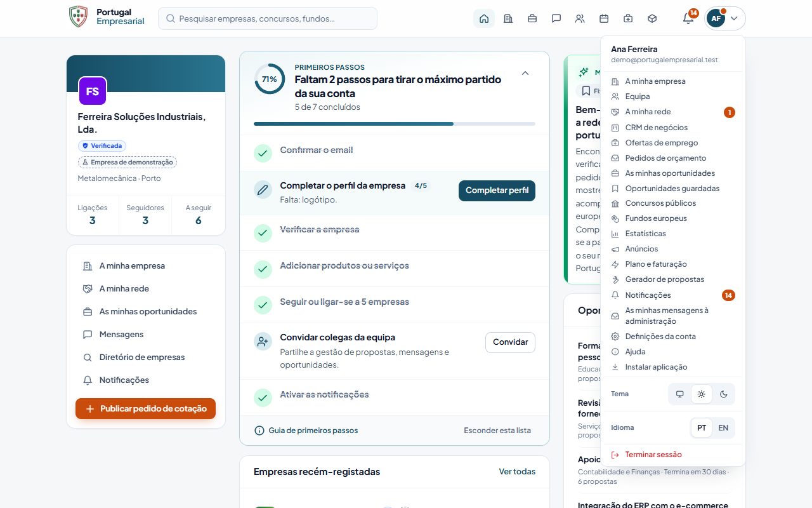Select the light theme sun toggle
The width and height of the screenshot is (812, 508).
(x=702, y=394)
